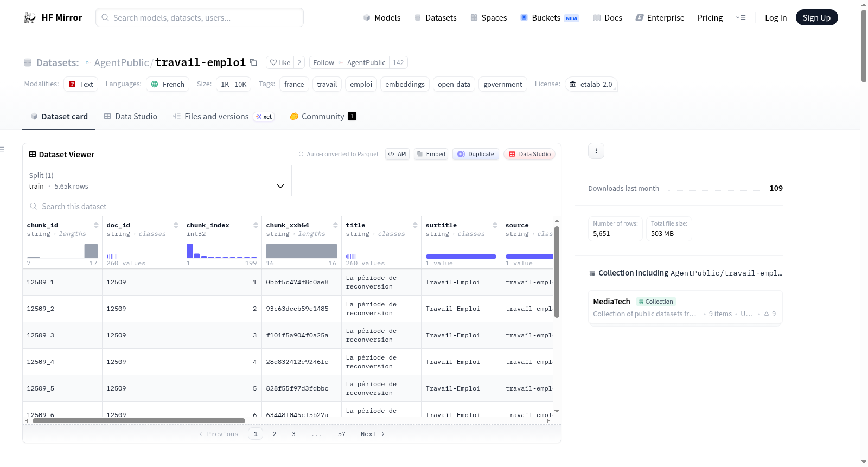Select the 1K - 10K size tag

tap(234, 84)
